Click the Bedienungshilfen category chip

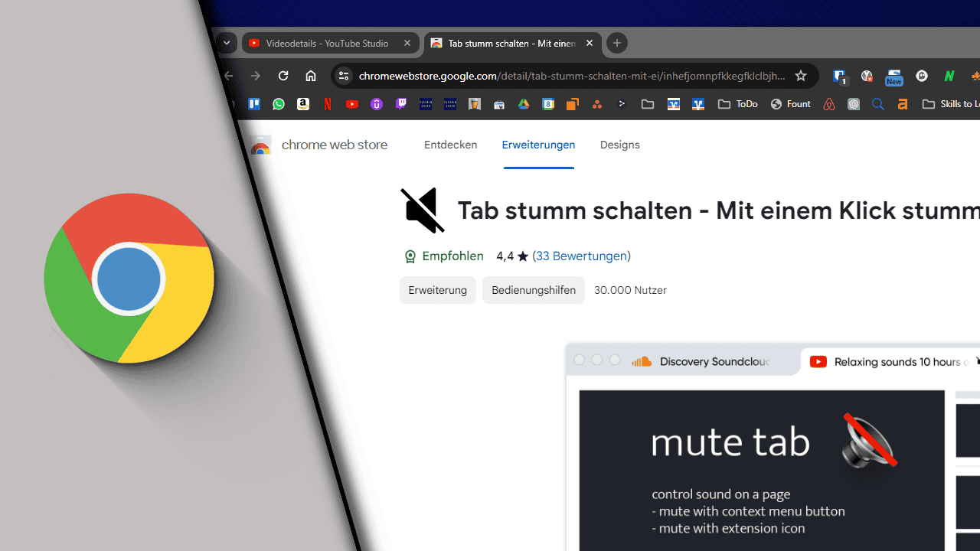click(x=534, y=290)
